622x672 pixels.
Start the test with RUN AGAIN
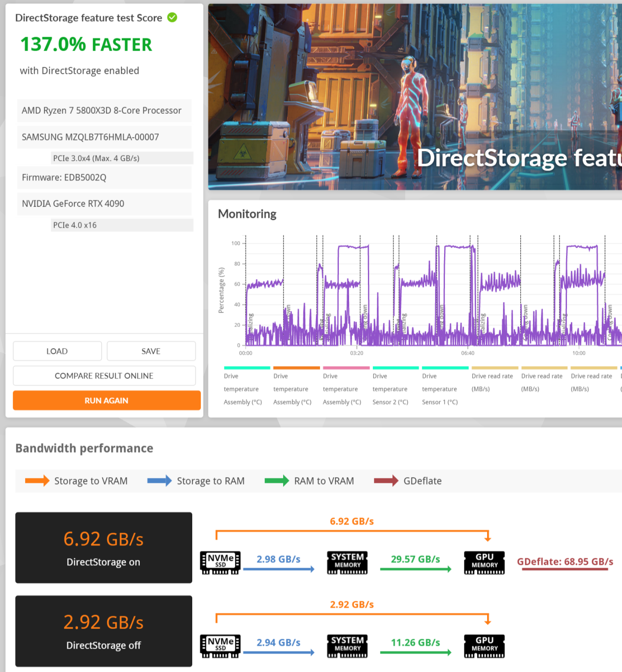(107, 401)
